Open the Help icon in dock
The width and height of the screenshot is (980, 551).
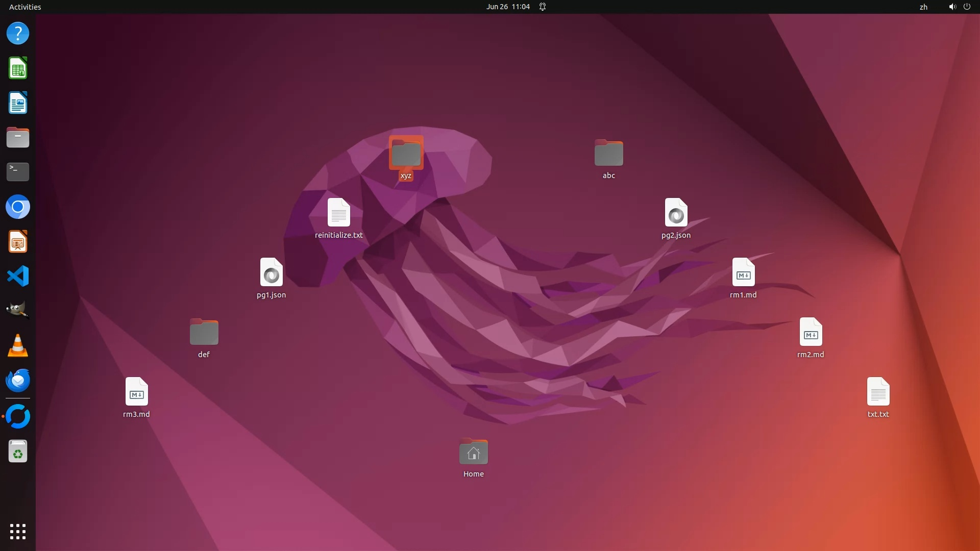(x=18, y=34)
